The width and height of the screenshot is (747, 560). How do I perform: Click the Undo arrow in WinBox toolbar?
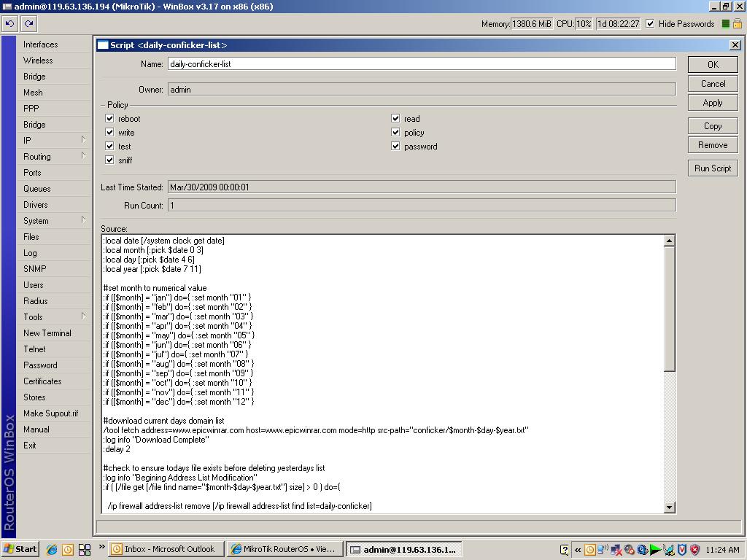coord(10,23)
